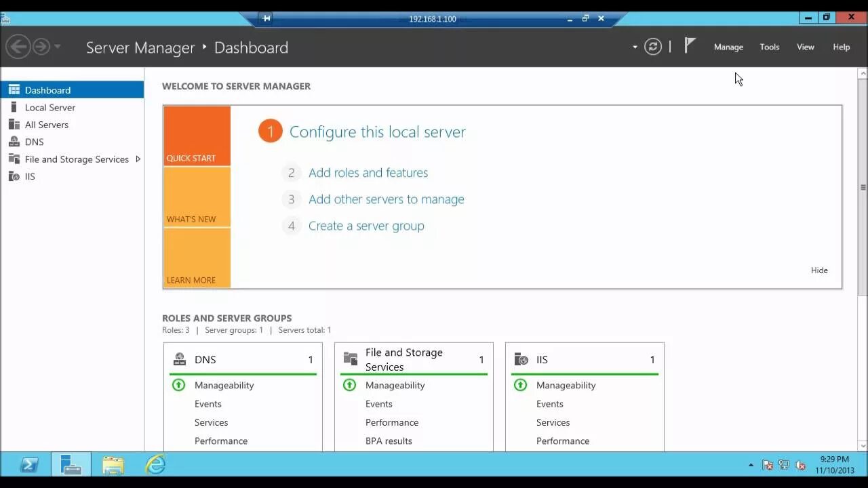Open the Tools menu
Viewport: 868px width, 488px height.
pos(769,47)
